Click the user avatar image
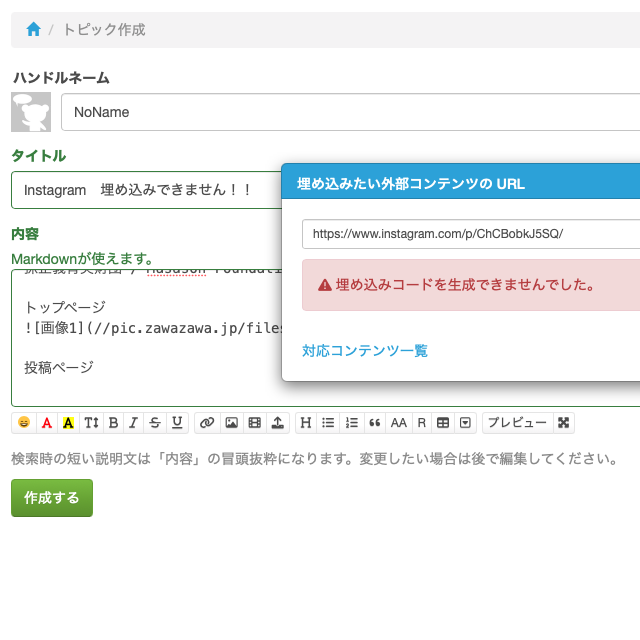This screenshot has height=640, width=640. tap(31, 112)
